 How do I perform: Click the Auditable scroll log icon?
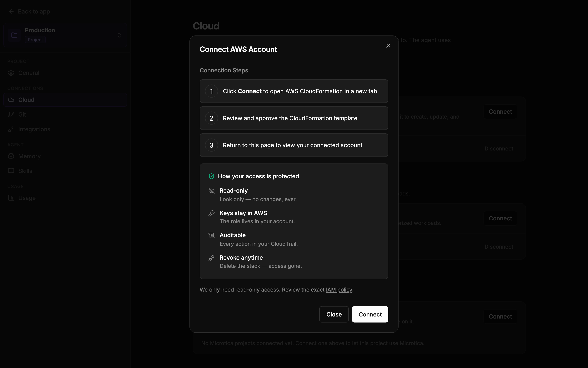tap(211, 235)
